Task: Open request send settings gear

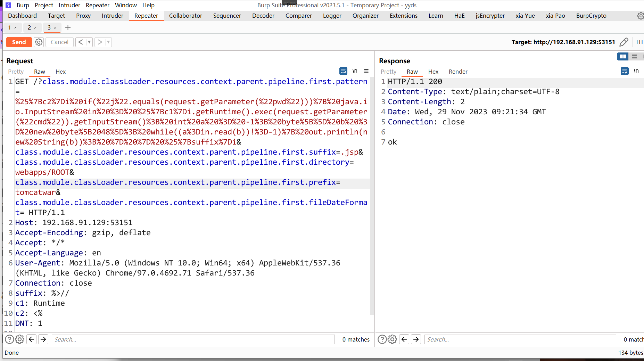Action: coord(39,42)
